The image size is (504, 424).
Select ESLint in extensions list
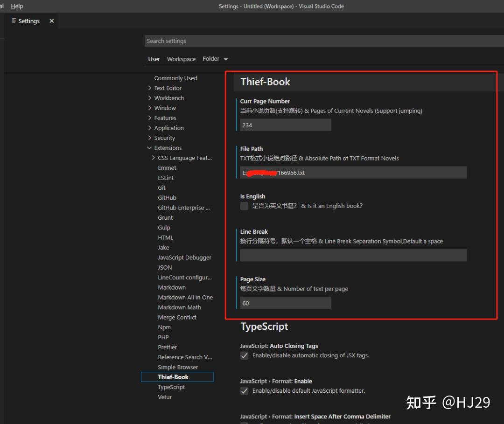pyautogui.click(x=166, y=178)
